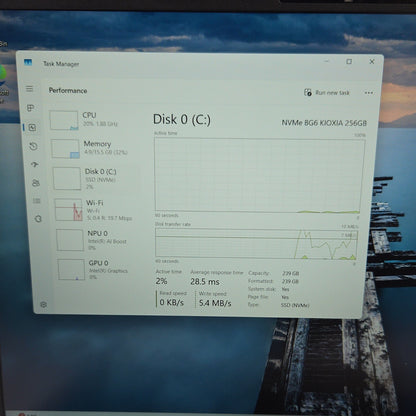Click the Task Manager app icon in title bar
This screenshot has height=416, width=416.
click(28, 62)
